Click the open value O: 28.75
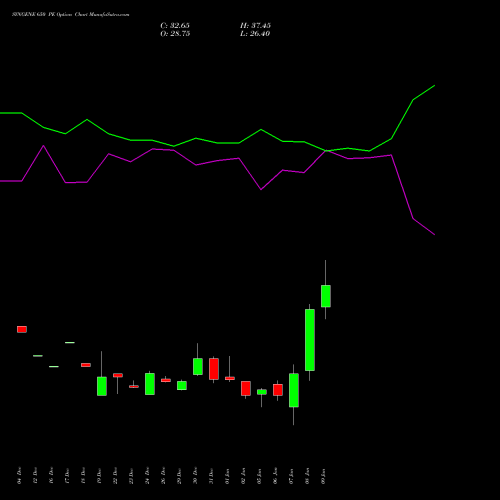The height and width of the screenshot is (500, 500). 175,34
